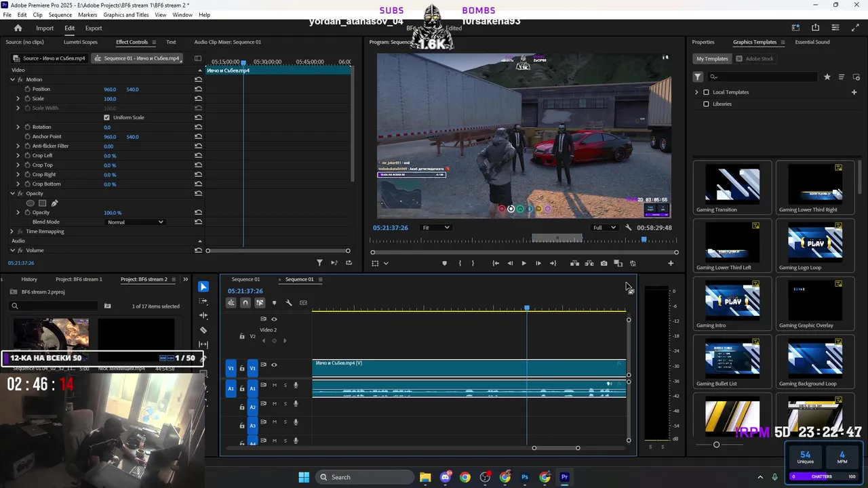The width and height of the screenshot is (868, 488).
Task: Toggle Libraries checkbox
Action: [x=706, y=104]
